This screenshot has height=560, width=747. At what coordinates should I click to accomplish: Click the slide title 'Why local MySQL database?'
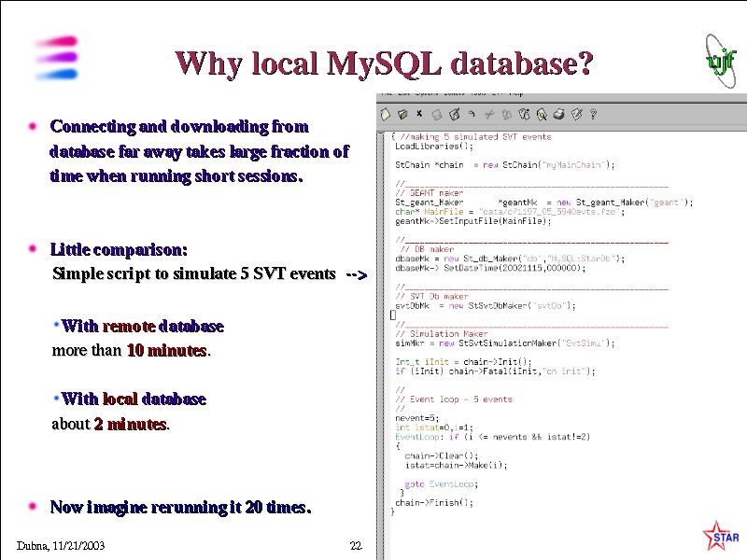coord(384,63)
